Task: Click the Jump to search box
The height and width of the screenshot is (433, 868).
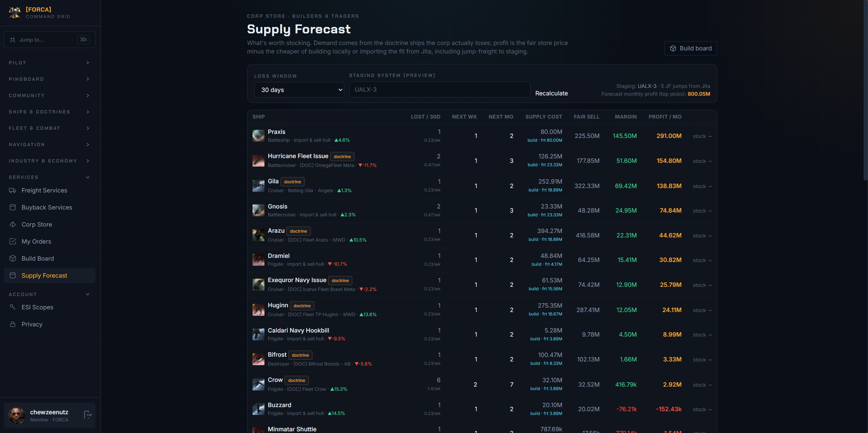Action: coord(49,40)
